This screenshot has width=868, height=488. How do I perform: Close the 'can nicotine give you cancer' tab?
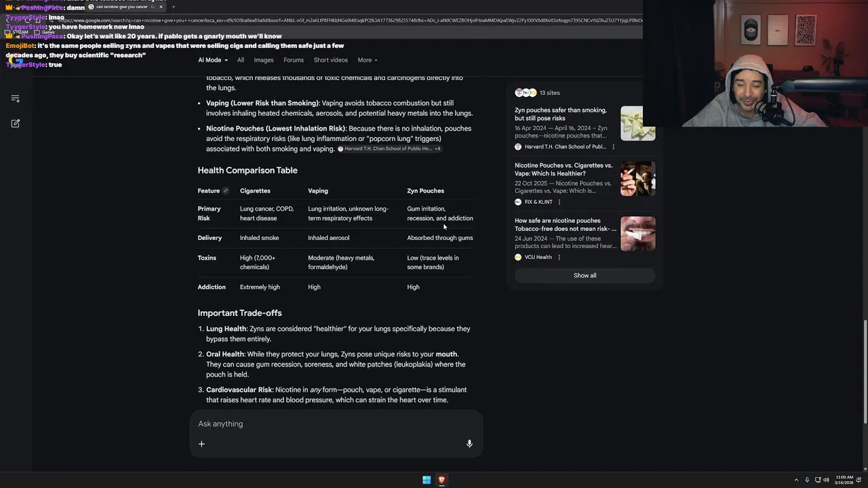tap(161, 7)
